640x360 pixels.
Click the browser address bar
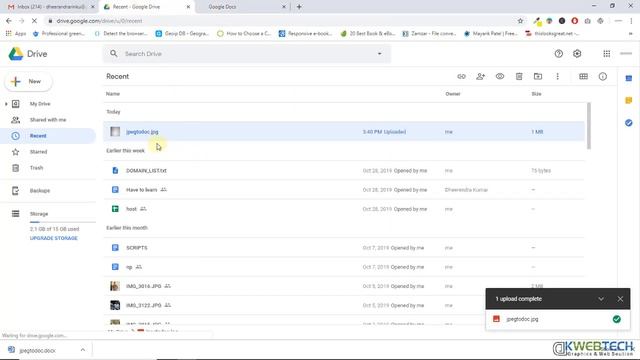click(x=282, y=21)
